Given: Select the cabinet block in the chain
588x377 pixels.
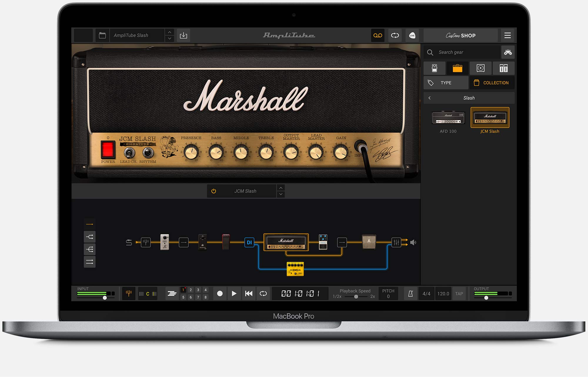Looking at the screenshot, I should pos(369,242).
